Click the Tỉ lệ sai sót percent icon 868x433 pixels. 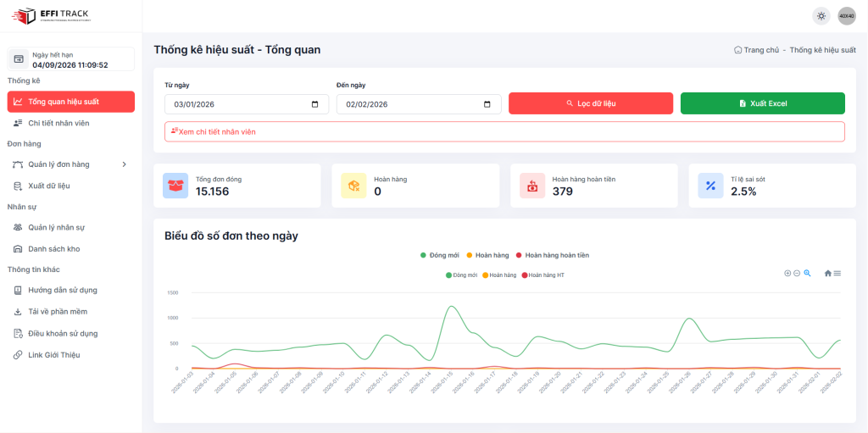coord(710,186)
